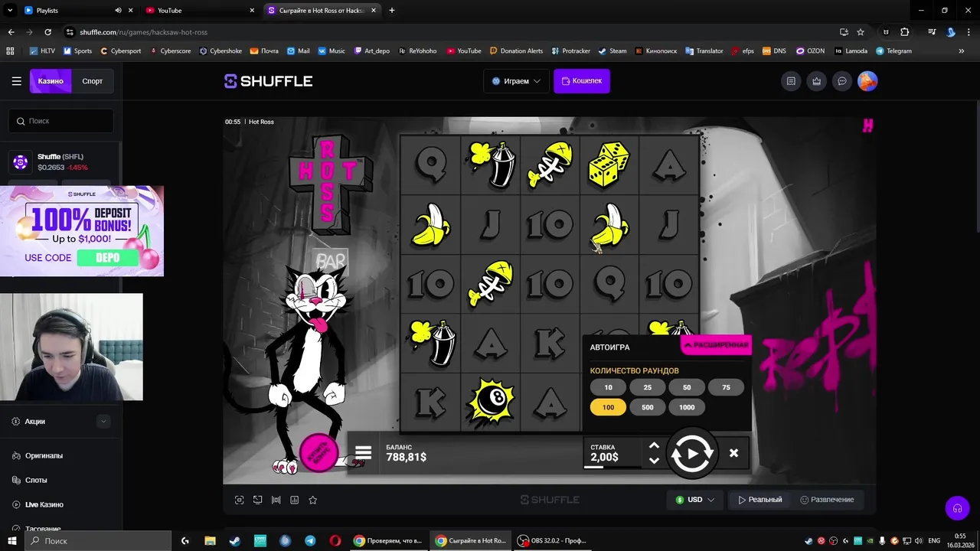Close the autoplay panel with X

pyautogui.click(x=733, y=453)
